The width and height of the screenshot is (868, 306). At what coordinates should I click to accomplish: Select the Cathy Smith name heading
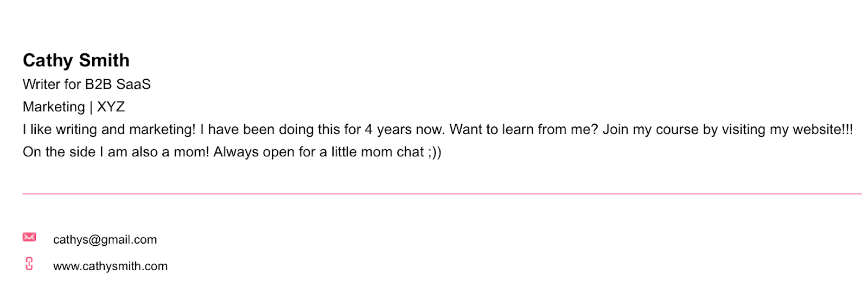pyautogui.click(x=76, y=60)
